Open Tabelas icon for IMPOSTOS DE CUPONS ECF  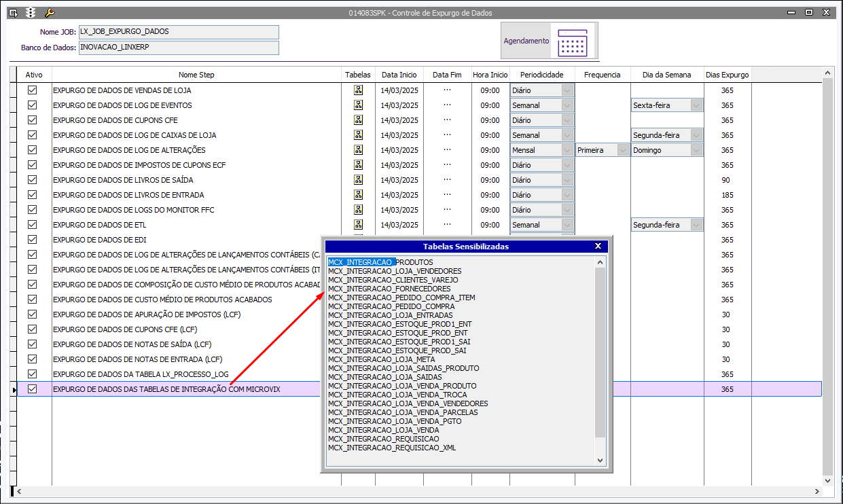(x=358, y=165)
